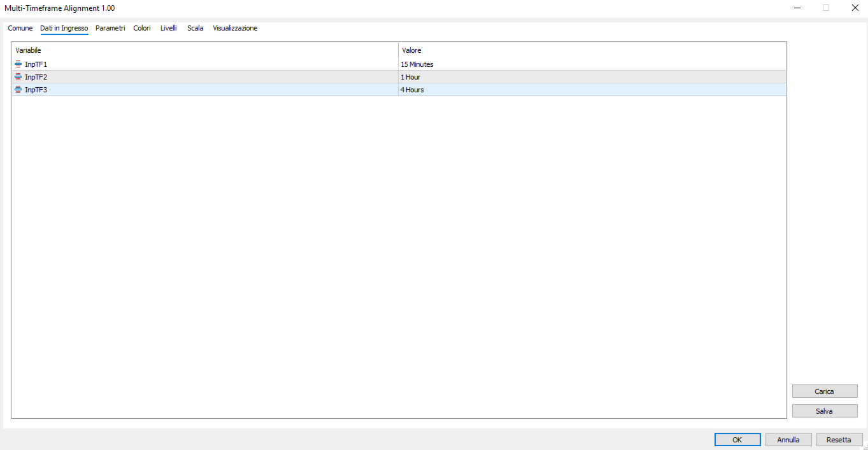Confirm with the OK button
The width and height of the screenshot is (868, 450).
click(x=737, y=440)
